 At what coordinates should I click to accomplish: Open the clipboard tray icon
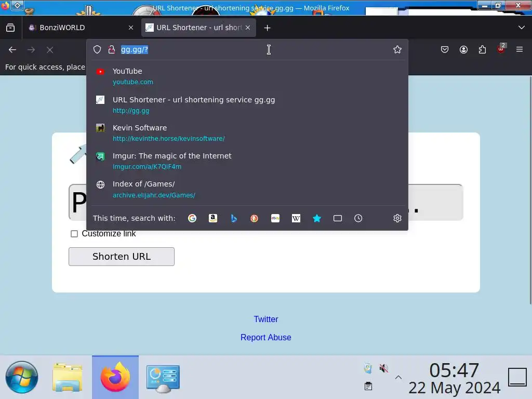(x=368, y=386)
